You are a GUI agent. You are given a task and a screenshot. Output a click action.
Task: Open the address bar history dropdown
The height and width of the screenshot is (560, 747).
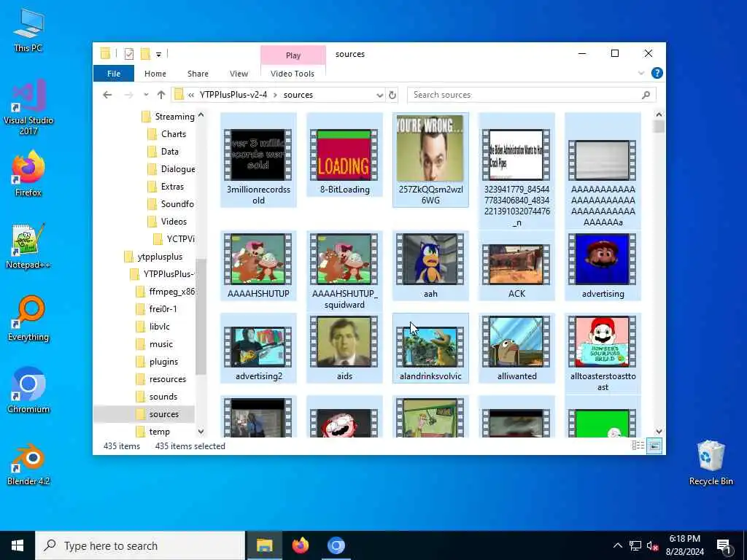(379, 95)
